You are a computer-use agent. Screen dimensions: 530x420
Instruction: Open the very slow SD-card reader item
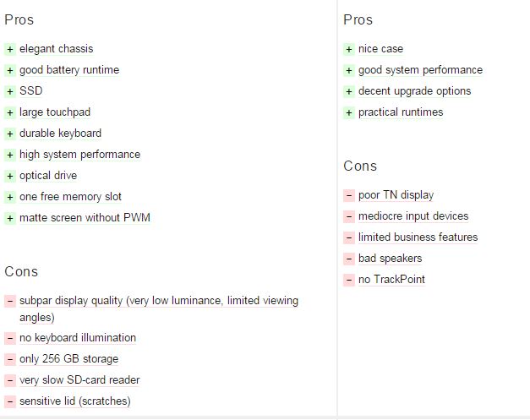click(x=79, y=380)
